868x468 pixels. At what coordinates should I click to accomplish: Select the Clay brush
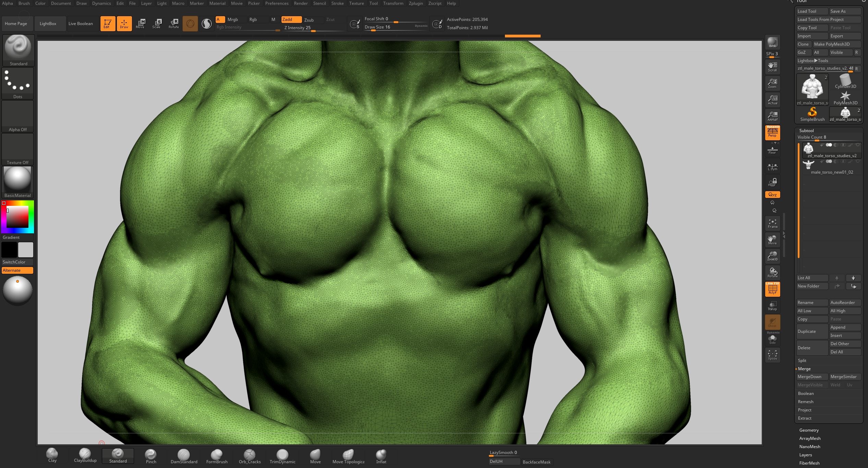52,456
